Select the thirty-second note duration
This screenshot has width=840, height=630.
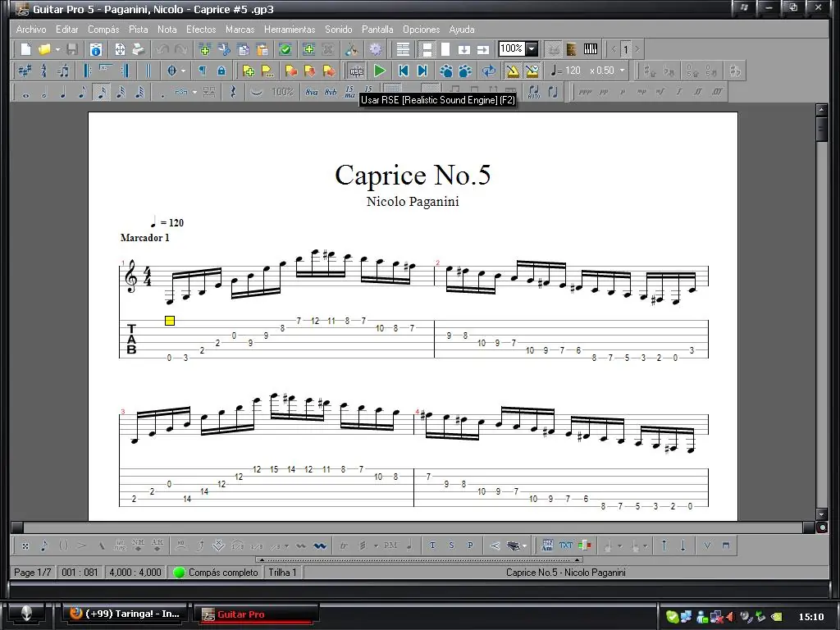click(121, 92)
